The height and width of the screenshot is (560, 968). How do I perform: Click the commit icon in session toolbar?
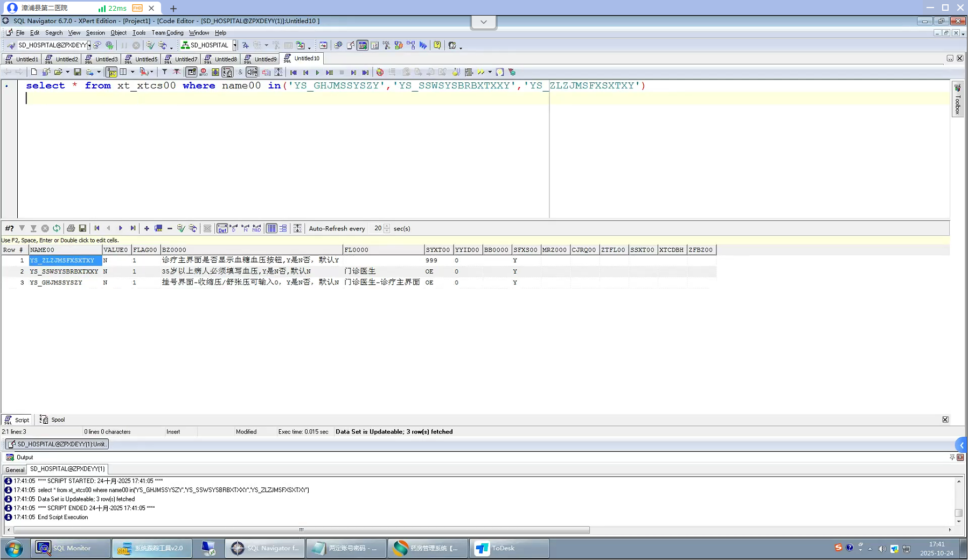(150, 45)
